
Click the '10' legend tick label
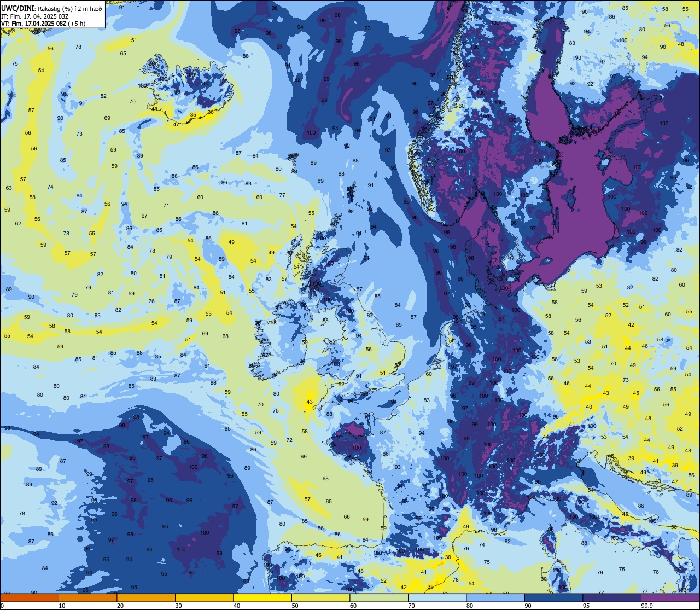click(x=62, y=606)
